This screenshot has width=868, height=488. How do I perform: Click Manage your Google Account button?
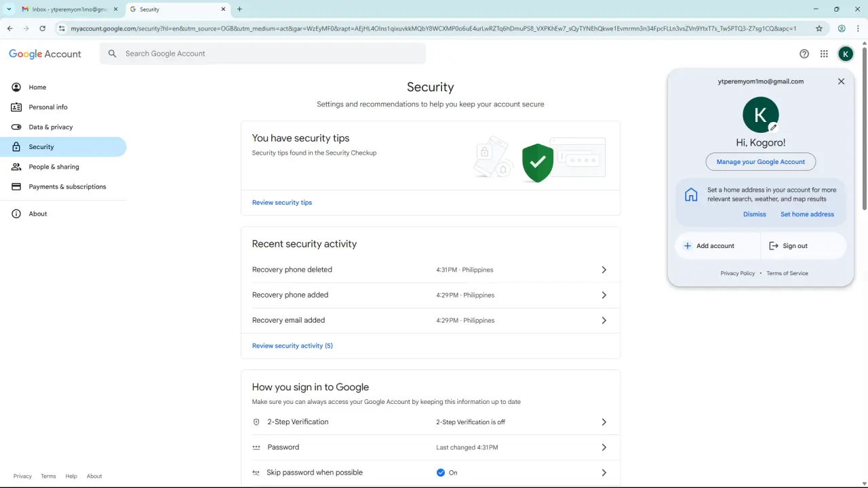point(761,162)
